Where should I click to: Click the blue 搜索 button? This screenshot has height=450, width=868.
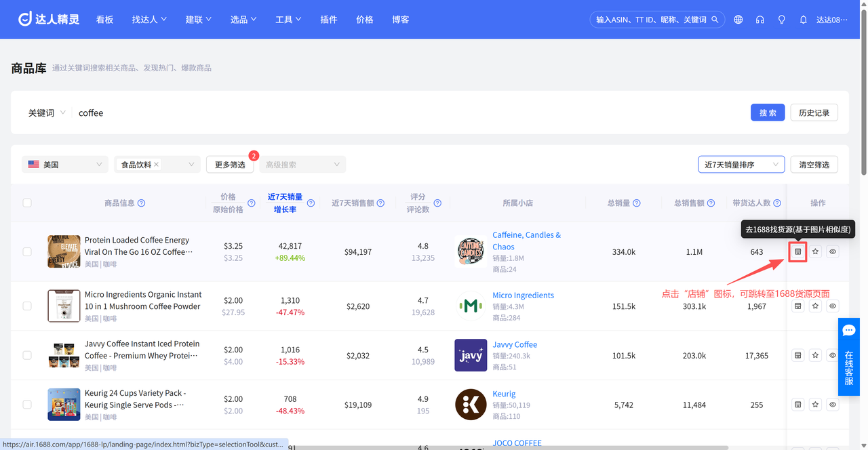click(768, 112)
